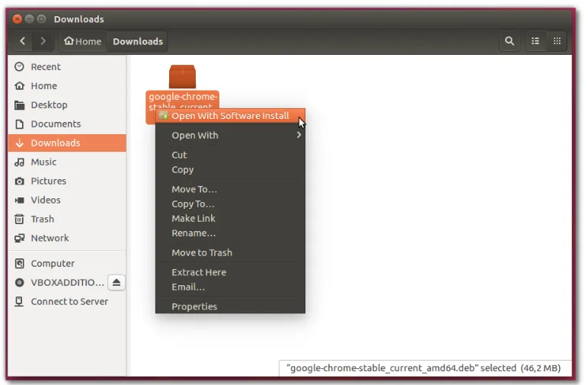This screenshot has height=385, width=588.
Task: Choose Make Link from context menu
Action: click(x=230, y=218)
